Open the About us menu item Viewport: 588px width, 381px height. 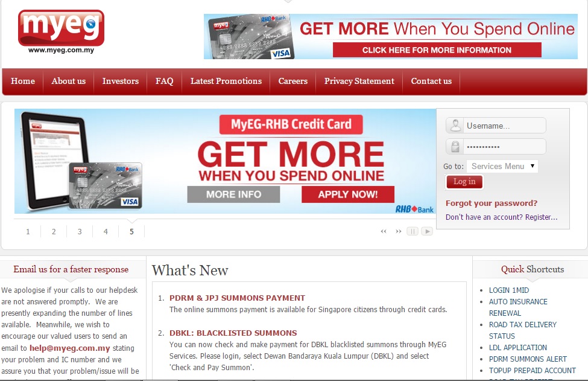pos(69,81)
